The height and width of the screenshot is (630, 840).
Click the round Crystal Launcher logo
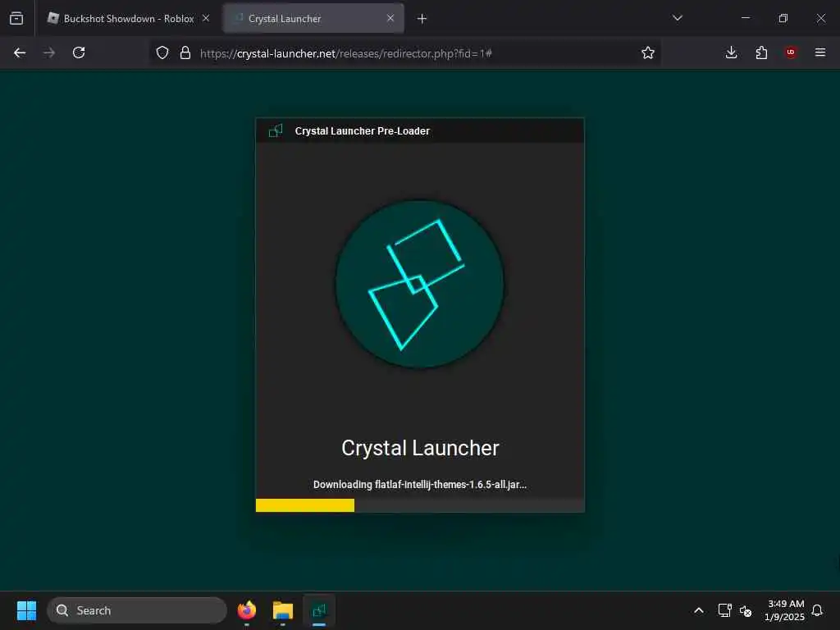click(419, 285)
